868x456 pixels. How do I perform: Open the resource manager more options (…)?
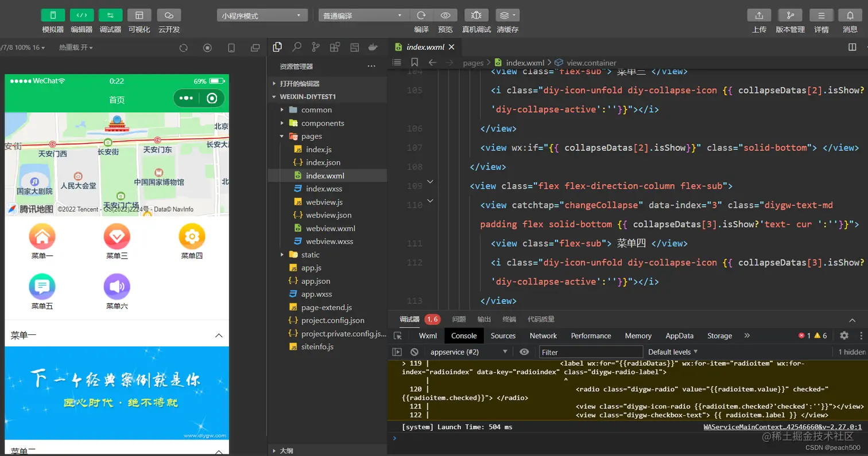tap(371, 67)
